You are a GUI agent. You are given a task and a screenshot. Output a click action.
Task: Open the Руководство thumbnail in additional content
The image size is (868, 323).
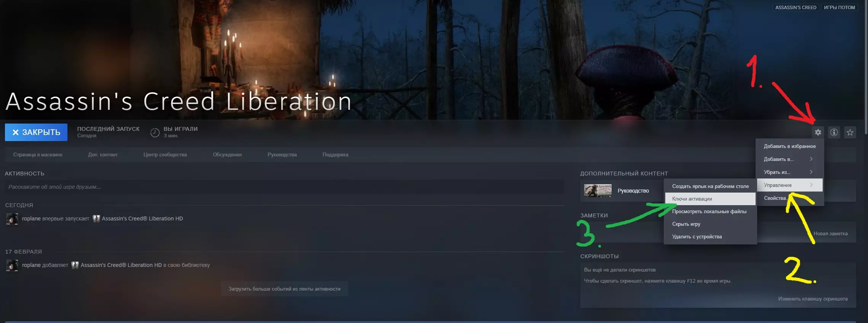pyautogui.click(x=598, y=191)
